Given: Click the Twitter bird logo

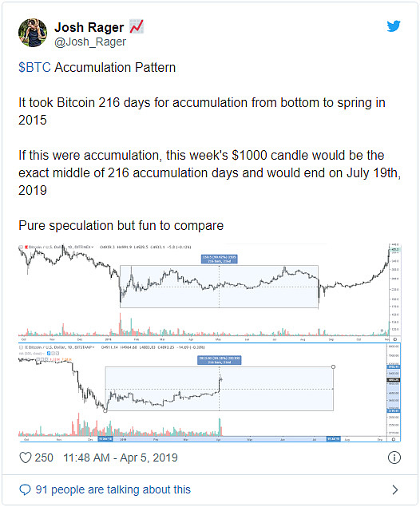Looking at the screenshot, I should pos(394,26).
